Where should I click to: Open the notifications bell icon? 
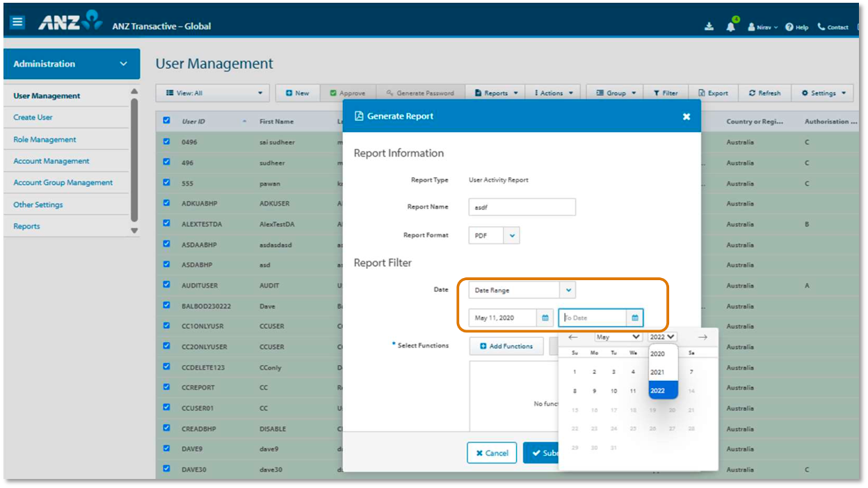(x=730, y=27)
